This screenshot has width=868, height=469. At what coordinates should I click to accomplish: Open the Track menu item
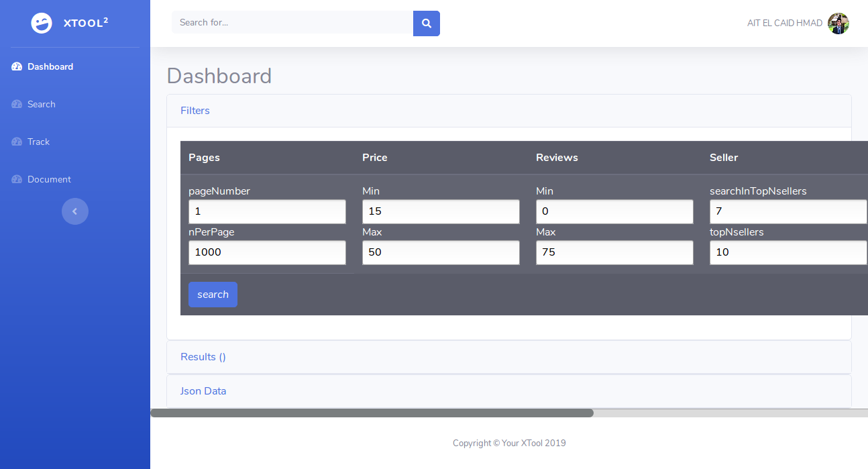coord(38,142)
